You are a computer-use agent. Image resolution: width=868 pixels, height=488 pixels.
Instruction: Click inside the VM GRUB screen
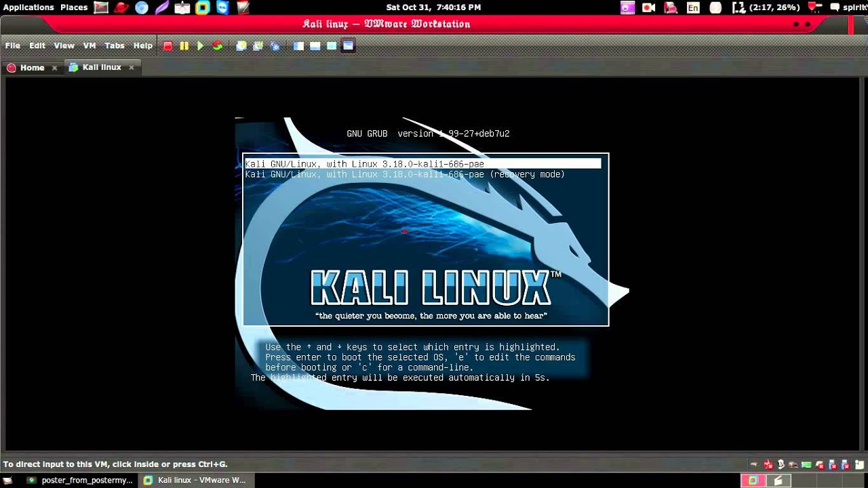433,263
